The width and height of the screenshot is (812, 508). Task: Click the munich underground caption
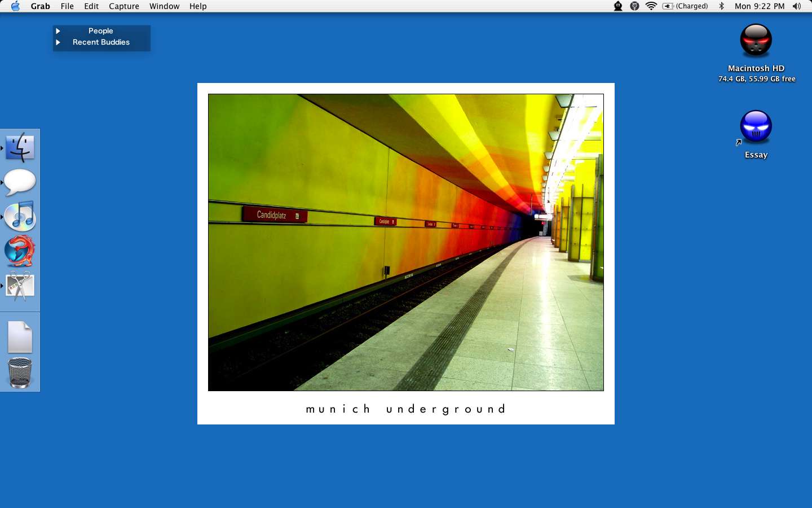coord(406,409)
